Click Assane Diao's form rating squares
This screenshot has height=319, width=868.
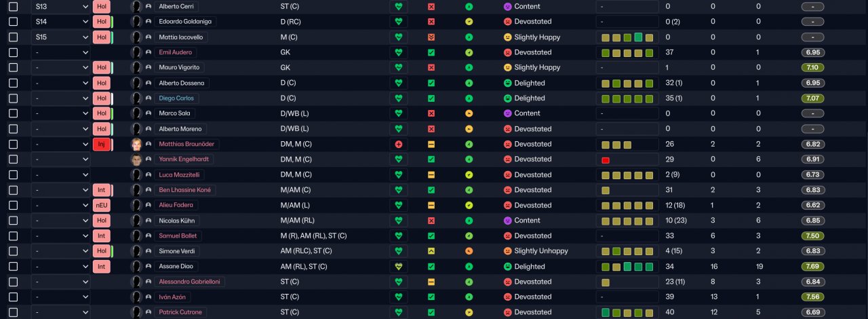(x=627, y=266)
